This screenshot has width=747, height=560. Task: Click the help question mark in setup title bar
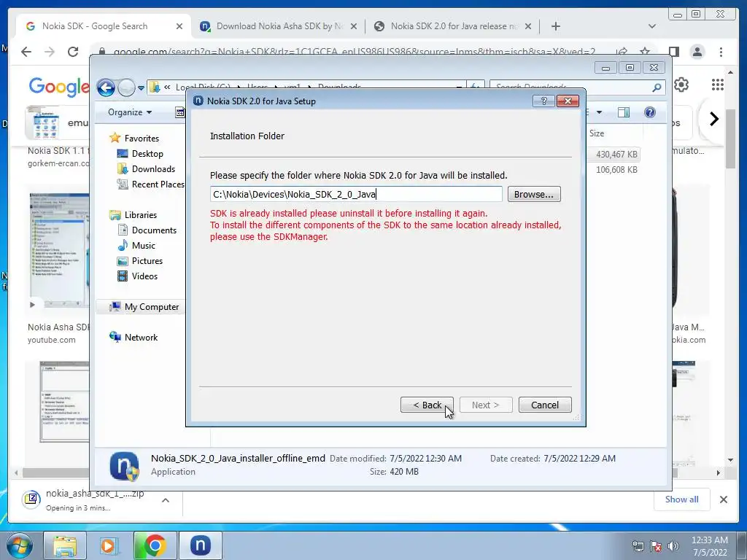tap(543, 101)
